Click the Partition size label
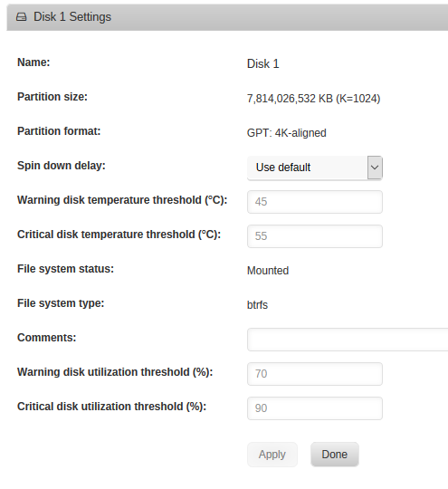Screen dimensions: 448x489 52,97
